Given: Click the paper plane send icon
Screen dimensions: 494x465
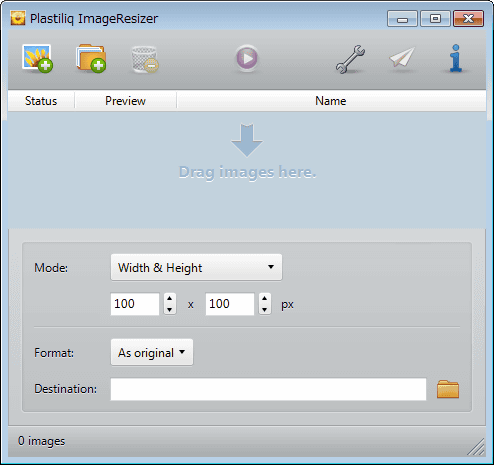Looking at the screenshot, I should [x=402, y=57].
